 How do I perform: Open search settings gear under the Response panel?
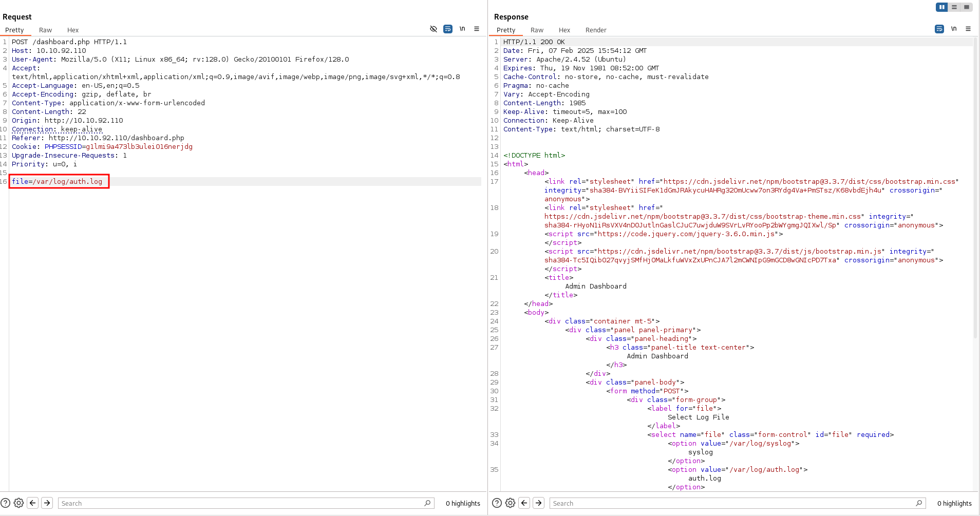coord(511,503)
